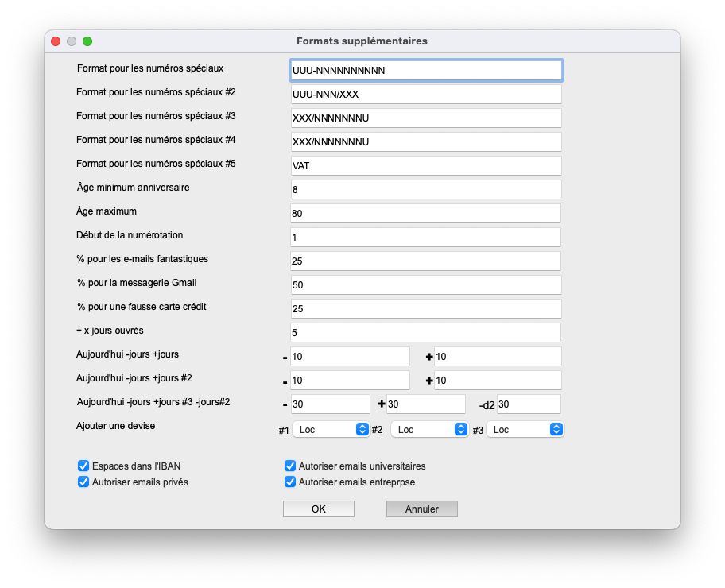Focus the 'Âge maximum' field
This screenshot has width=725, height=588.
click(425, 214)
